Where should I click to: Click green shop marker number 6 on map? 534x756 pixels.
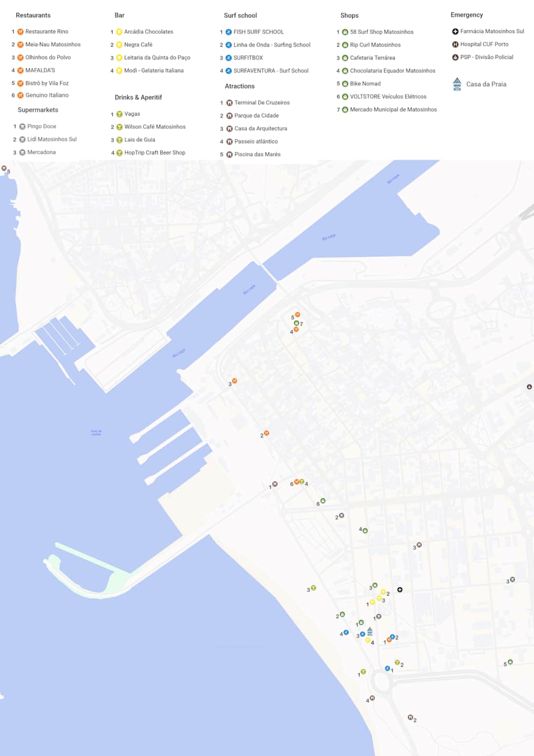tap(323, 501)
